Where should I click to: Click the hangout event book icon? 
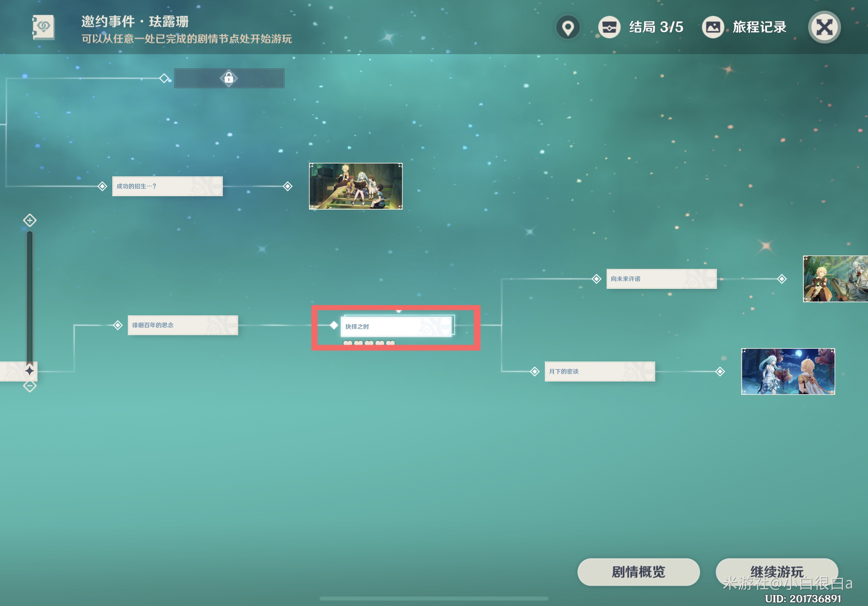click(43, 27)
